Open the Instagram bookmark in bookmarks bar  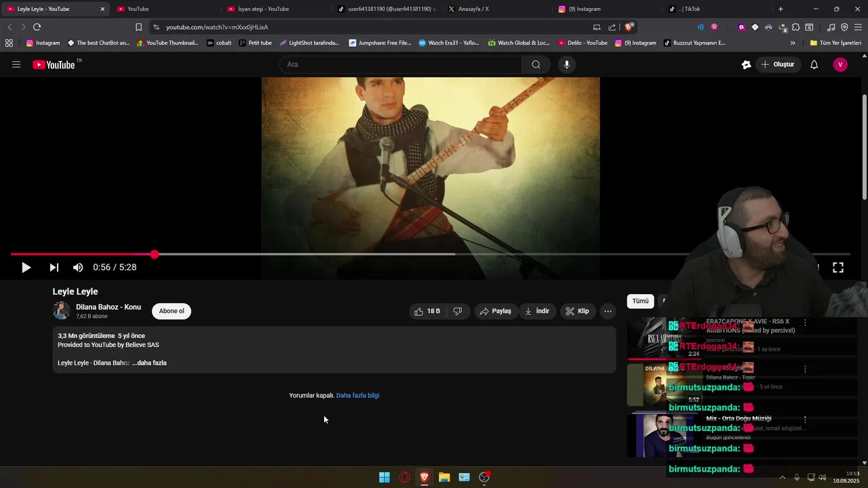coord(43,43)
